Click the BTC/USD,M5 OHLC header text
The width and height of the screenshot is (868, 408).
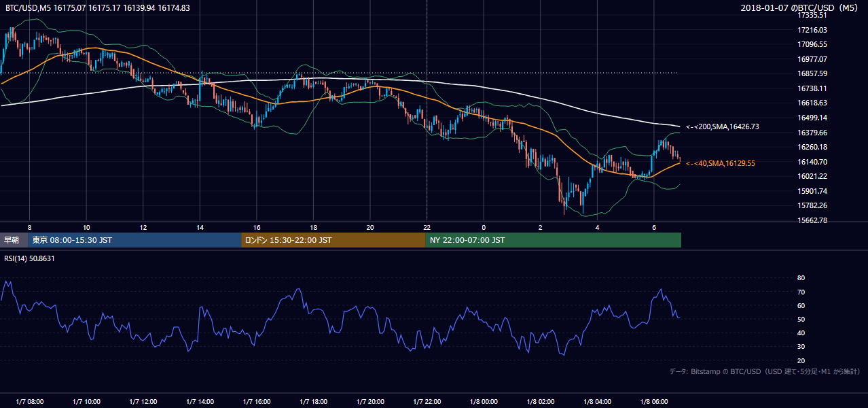coord(98,8)
